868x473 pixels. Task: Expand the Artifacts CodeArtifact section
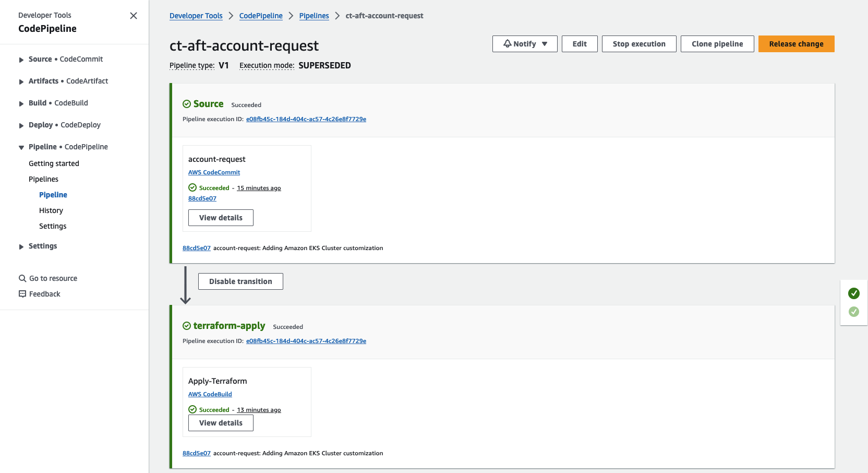pos(21,81)
